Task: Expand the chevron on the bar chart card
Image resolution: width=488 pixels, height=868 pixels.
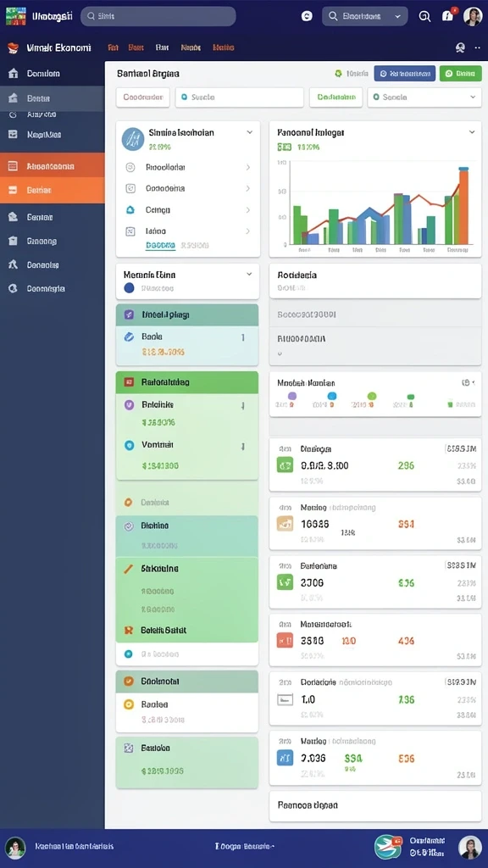Action: tap(472, 132)
